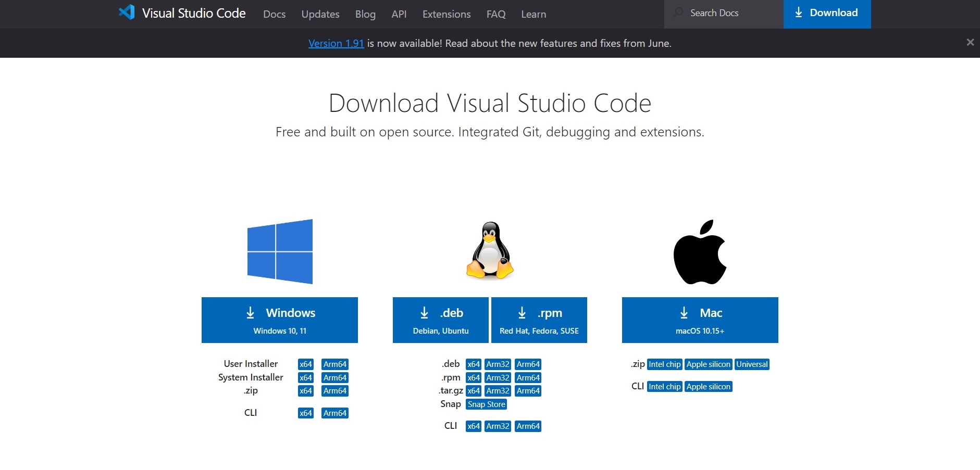Image resolution: width=980 pixels, height=470 pixels.
Task: Download the Mac macOS 10.15+ build
Action: point(700,320)
